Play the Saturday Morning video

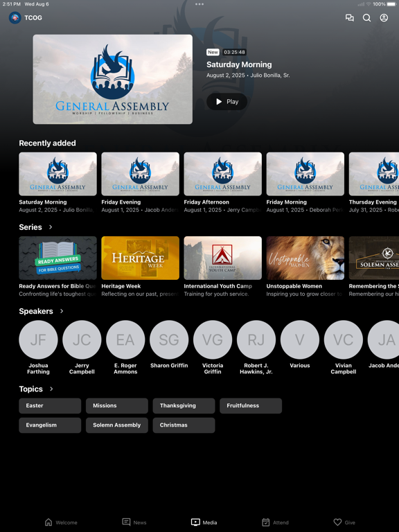(x=227, y=101)
